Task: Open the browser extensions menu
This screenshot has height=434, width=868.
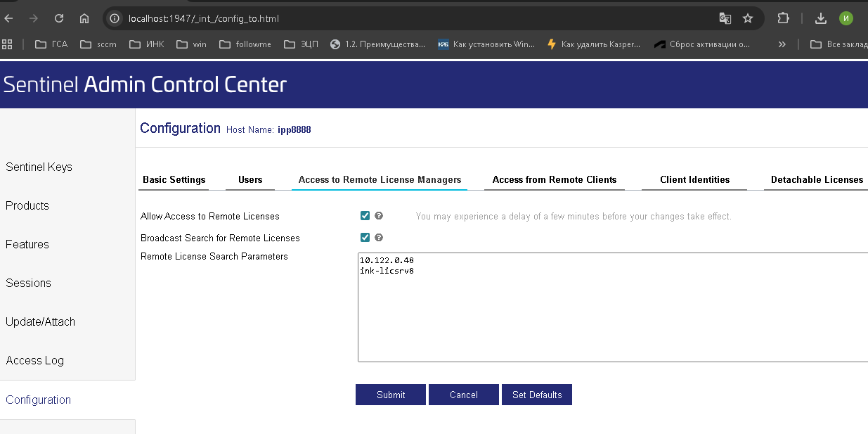Action: coord(783,18)
